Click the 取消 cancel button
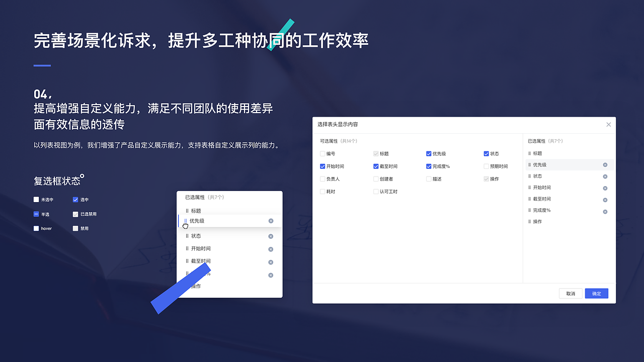Screen dimensions: 644x362 point(571,293)
